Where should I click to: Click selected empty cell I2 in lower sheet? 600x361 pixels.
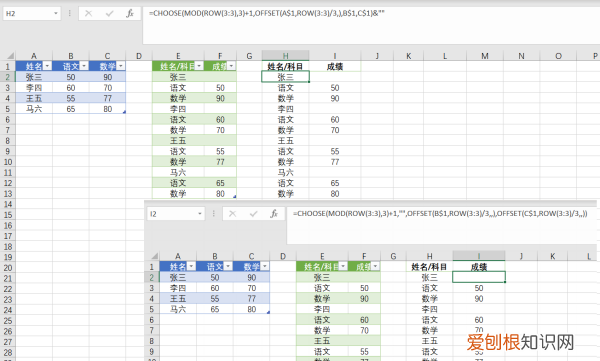[x=479, y=277]
